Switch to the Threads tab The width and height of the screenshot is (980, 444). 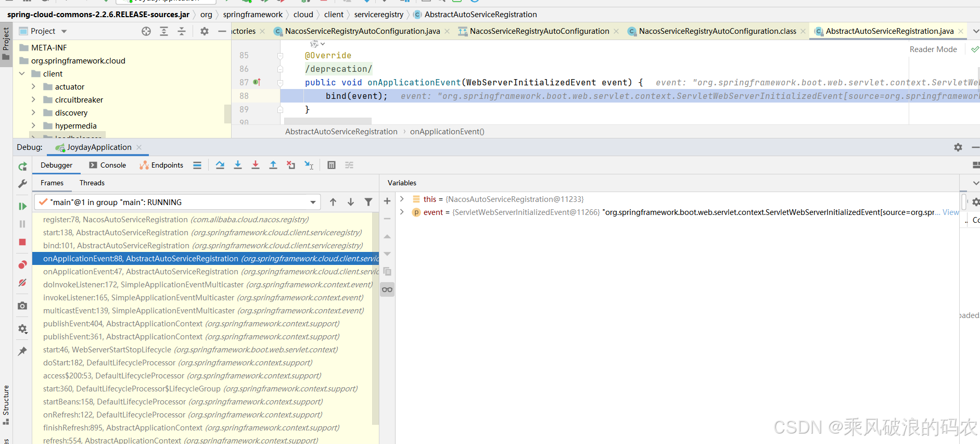pos(92,183)
